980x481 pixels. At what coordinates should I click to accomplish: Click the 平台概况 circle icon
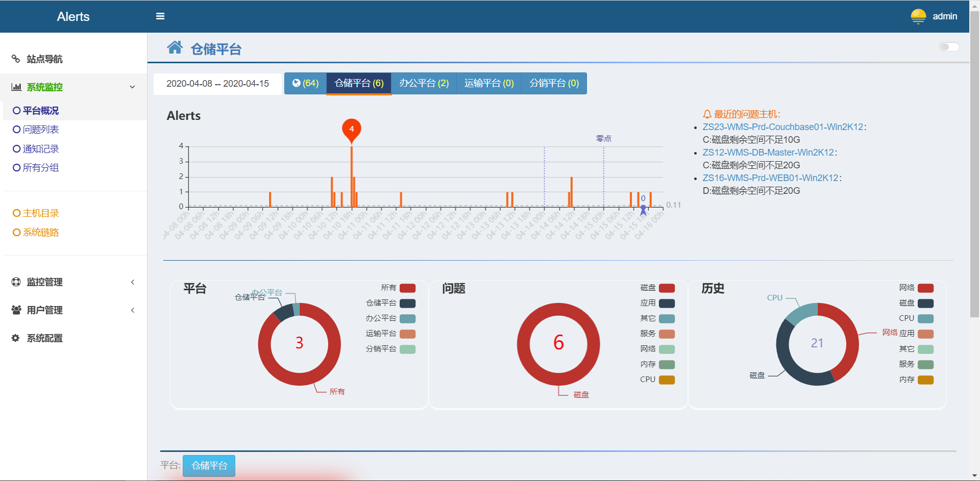point(17,111)
